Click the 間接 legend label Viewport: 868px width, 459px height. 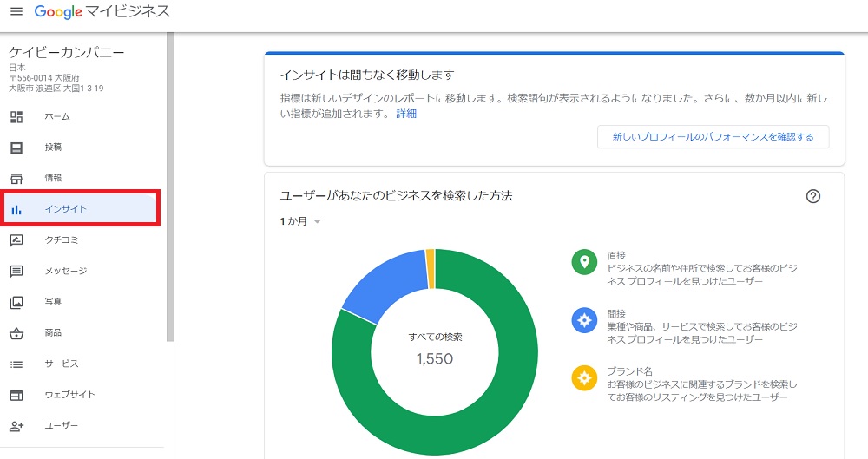point(616,313)
